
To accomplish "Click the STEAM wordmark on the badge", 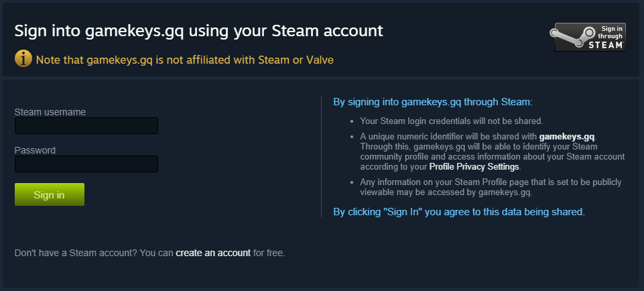I will click(606, 45).
